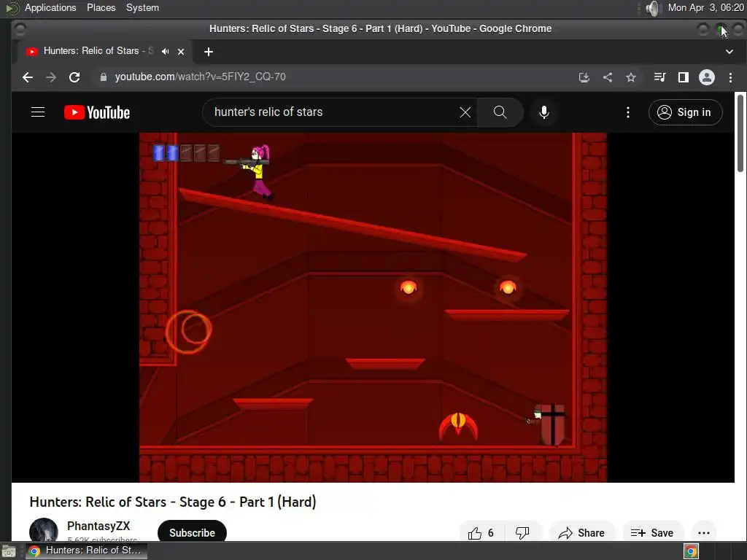Clear the search query with the X
This screenshot has height=560, width=747.
(465, 112)
